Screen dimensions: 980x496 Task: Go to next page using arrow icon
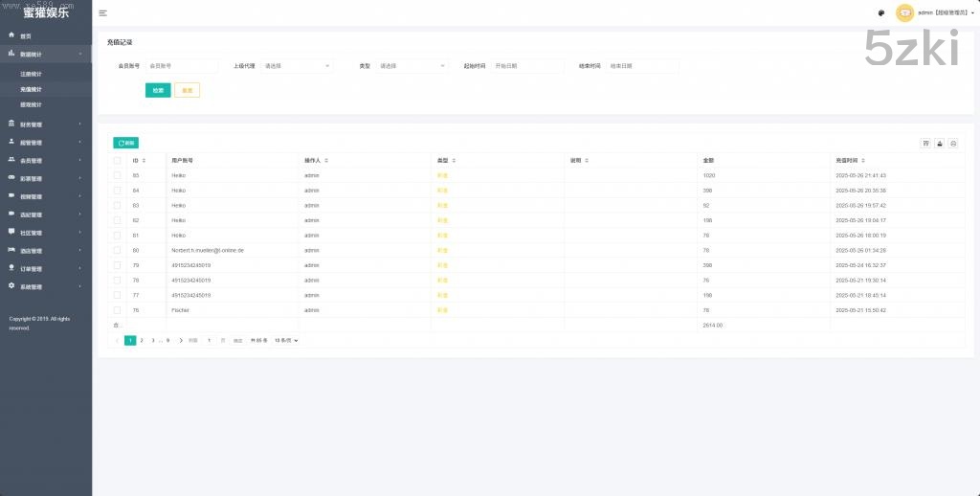pos(181,340)
